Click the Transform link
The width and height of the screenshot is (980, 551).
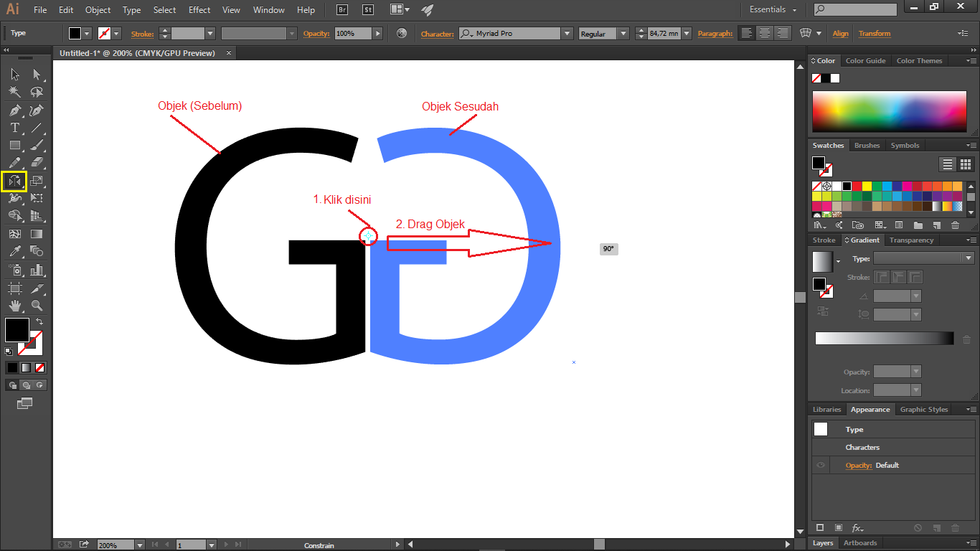(875, 34)
